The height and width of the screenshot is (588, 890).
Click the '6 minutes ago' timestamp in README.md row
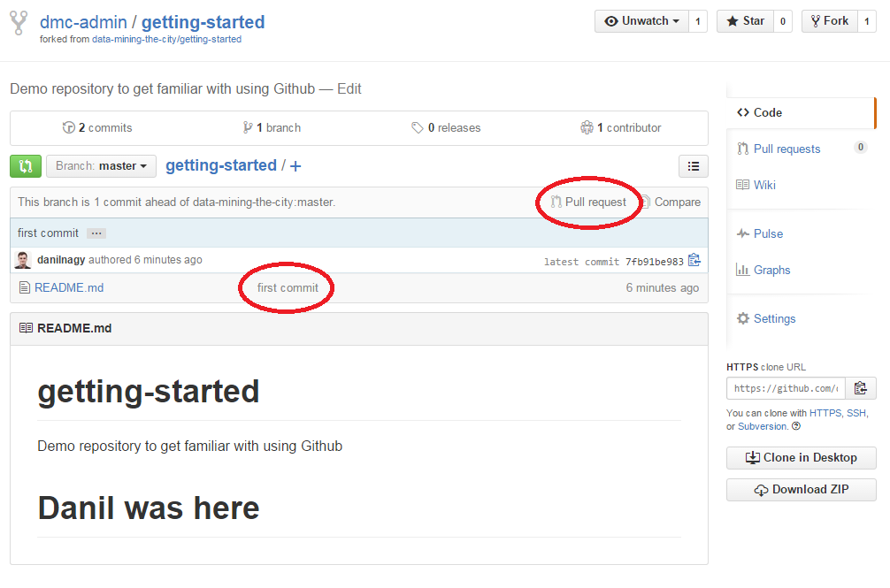coord(663,287)
